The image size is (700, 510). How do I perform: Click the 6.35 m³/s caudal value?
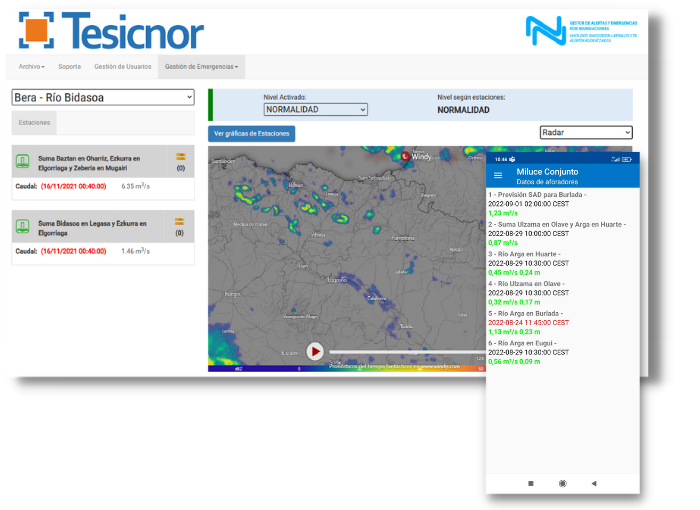click(136, 186)
